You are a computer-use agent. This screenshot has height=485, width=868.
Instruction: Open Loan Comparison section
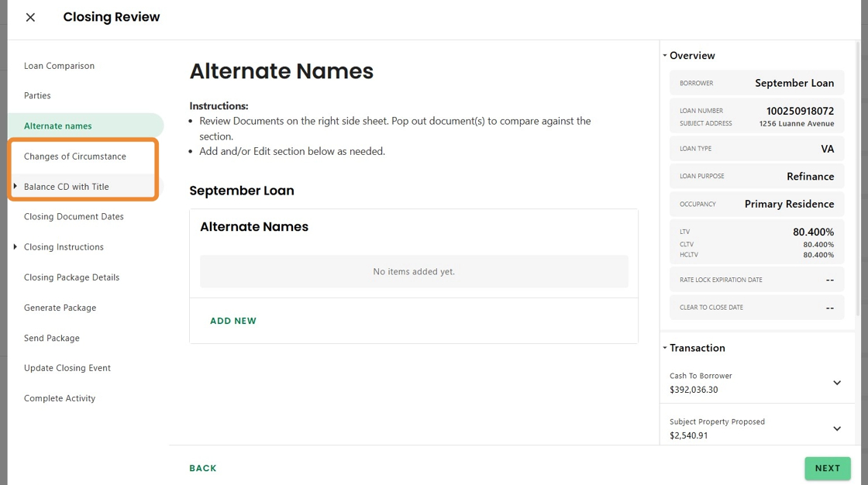(59, 66)
